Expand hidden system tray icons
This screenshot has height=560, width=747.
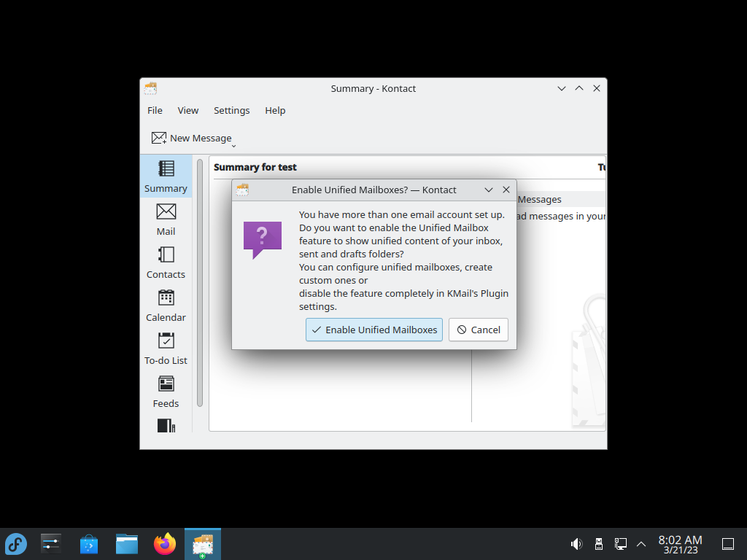point(641,544)
